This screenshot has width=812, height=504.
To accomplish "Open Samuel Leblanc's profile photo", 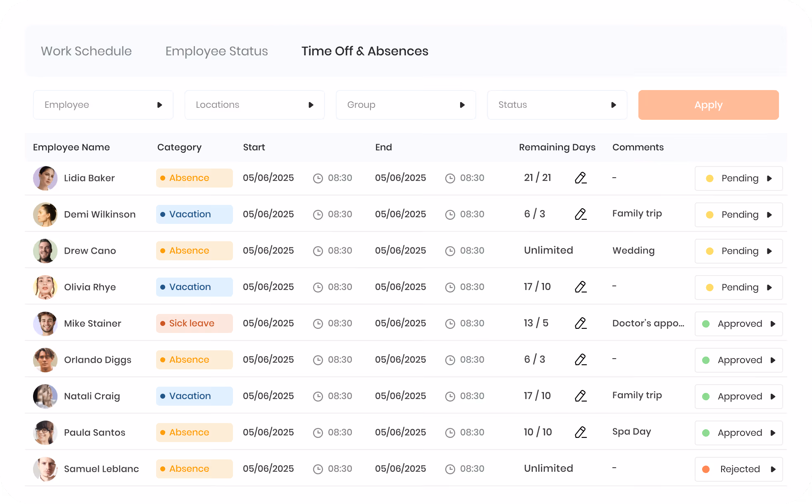I will pos(45,469).
